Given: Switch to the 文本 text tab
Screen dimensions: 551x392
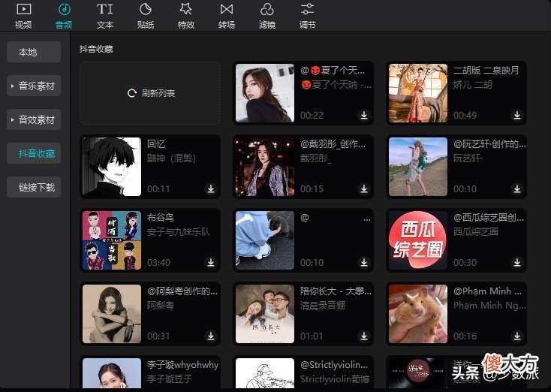Looking at the screenshot, I should point(104,16).
